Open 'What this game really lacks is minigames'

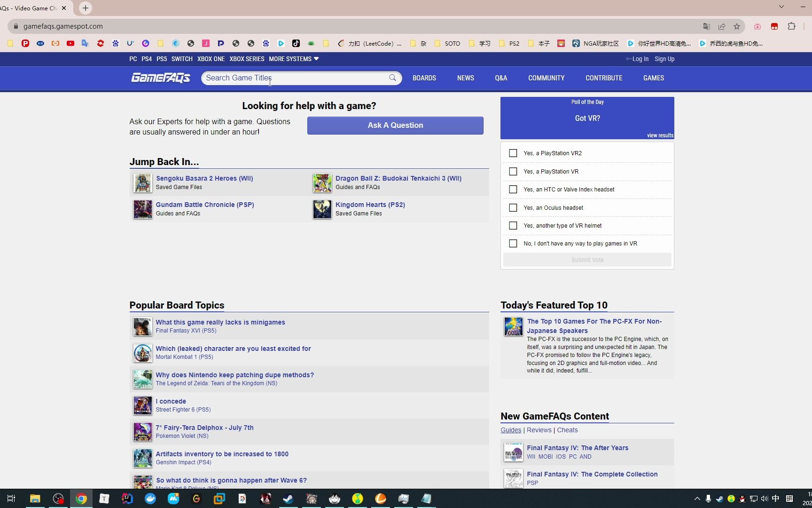click(220, 322)
